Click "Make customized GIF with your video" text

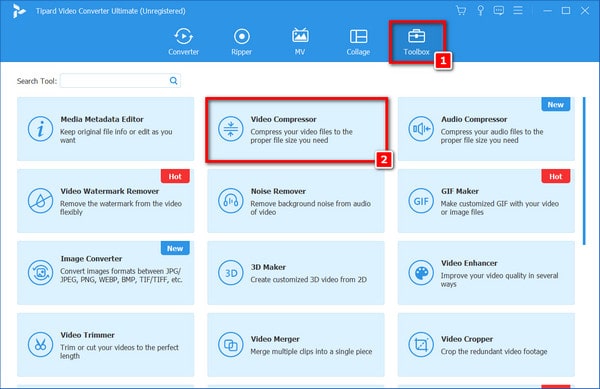click(x=500, y=203)
